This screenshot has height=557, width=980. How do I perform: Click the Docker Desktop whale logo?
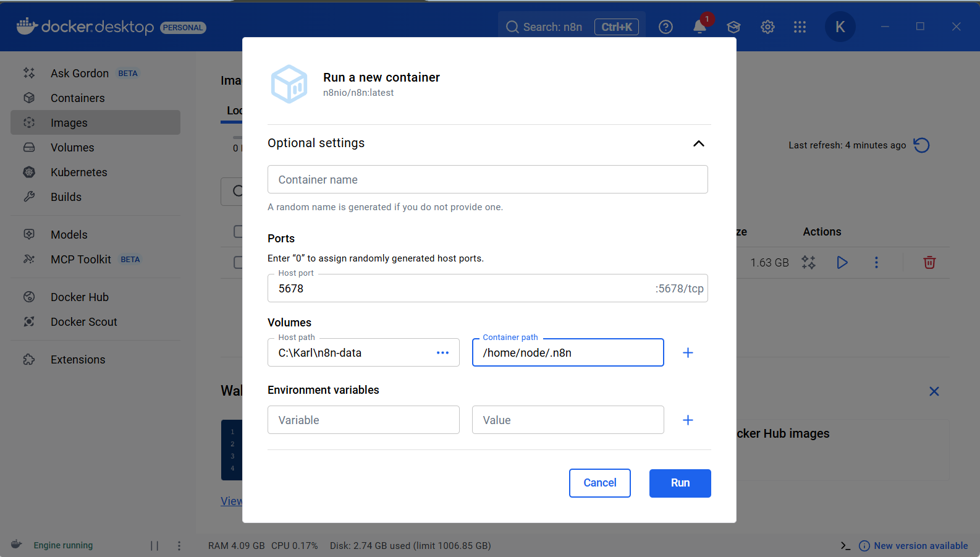point(27,26)
